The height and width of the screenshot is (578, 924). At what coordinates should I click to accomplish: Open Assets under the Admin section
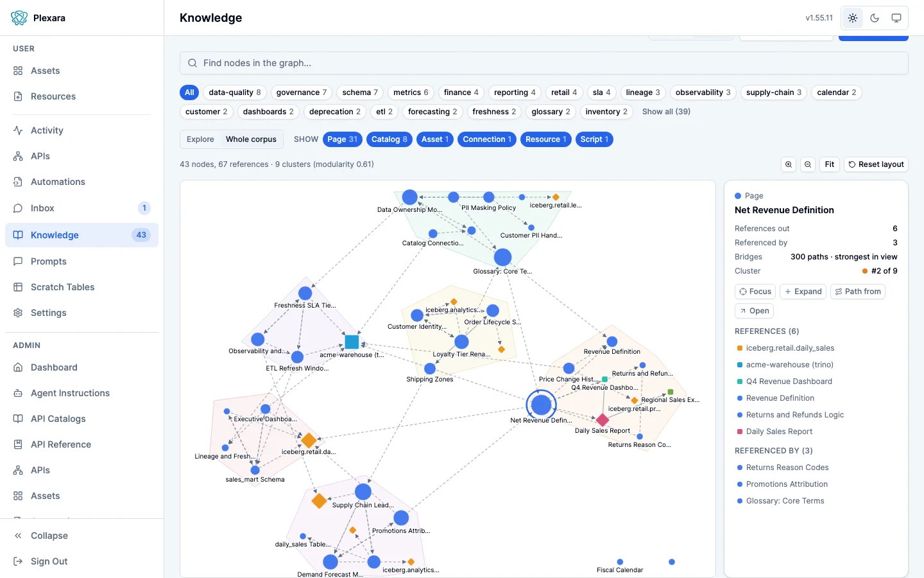(81, 496)
